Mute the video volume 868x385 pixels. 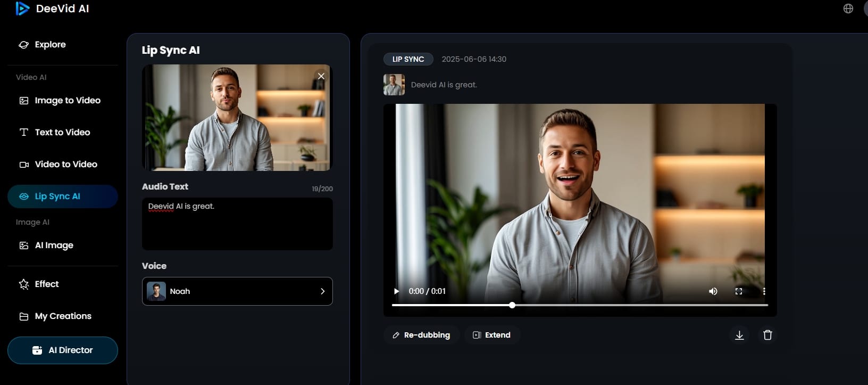(713, 291)
